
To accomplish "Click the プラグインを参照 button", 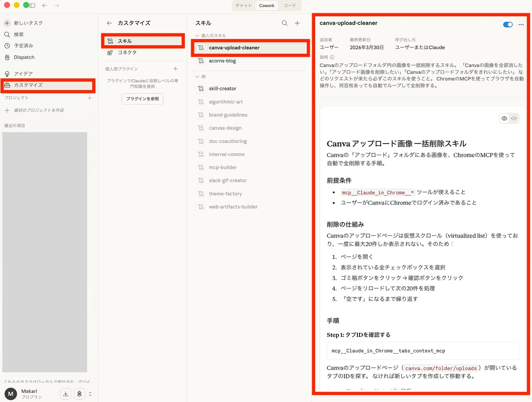I will 142,99.
